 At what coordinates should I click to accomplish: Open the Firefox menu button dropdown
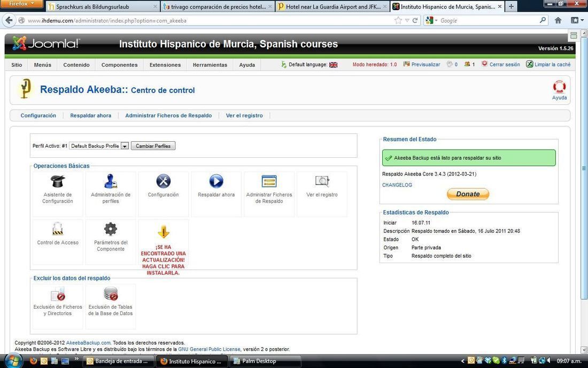coord(22,4)
